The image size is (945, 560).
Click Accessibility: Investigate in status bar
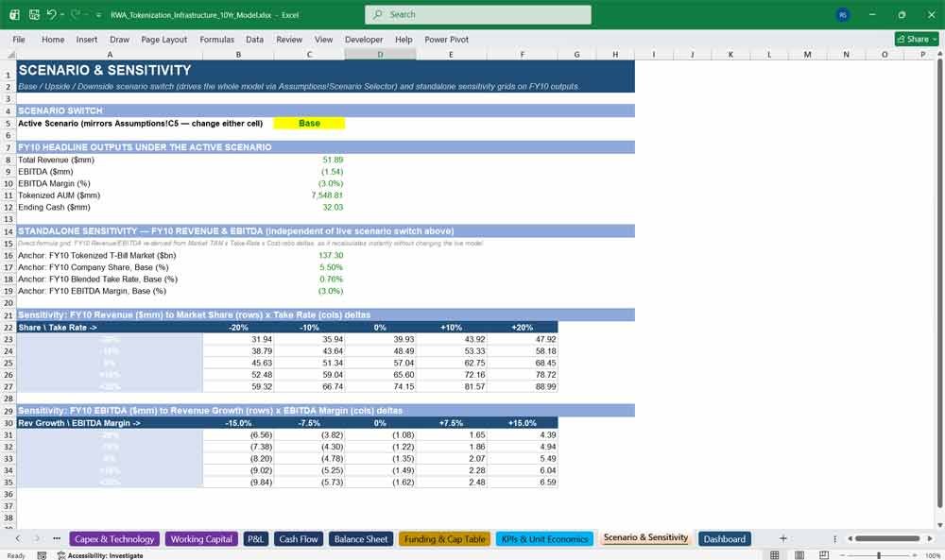pos(100,555)
